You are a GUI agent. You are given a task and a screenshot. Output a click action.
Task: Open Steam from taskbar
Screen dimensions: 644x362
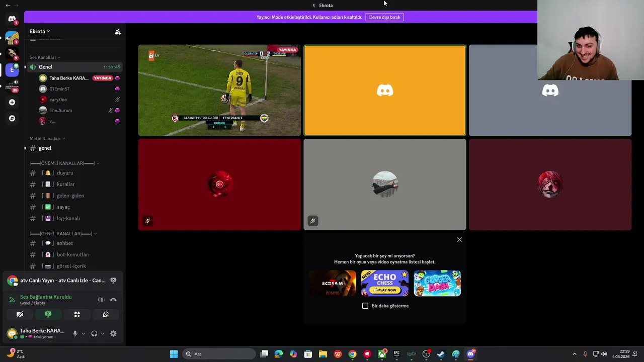click(x=441, y=354)
